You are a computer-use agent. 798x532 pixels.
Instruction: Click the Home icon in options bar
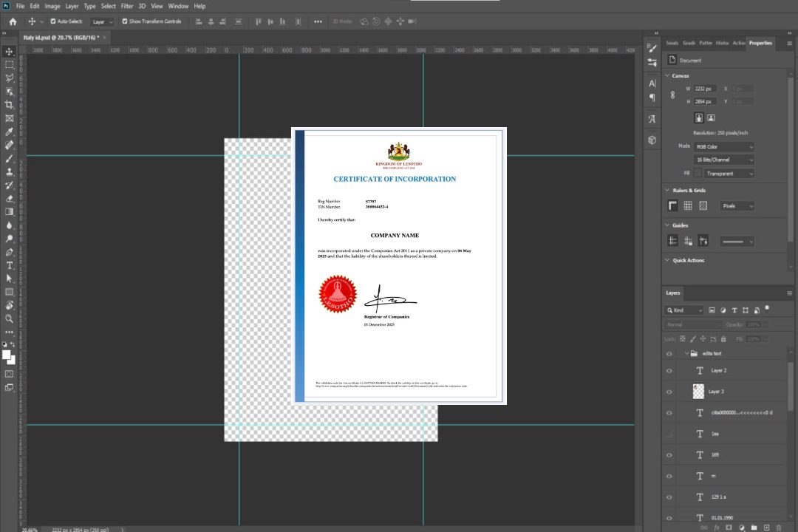[13, 21]
